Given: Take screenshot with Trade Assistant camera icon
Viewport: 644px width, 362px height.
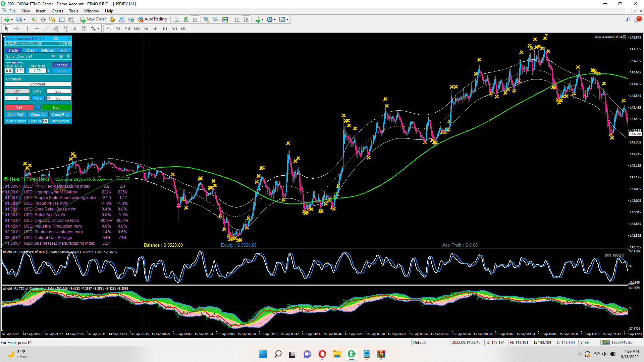Looking at the screenshot, I should point(56,39).
